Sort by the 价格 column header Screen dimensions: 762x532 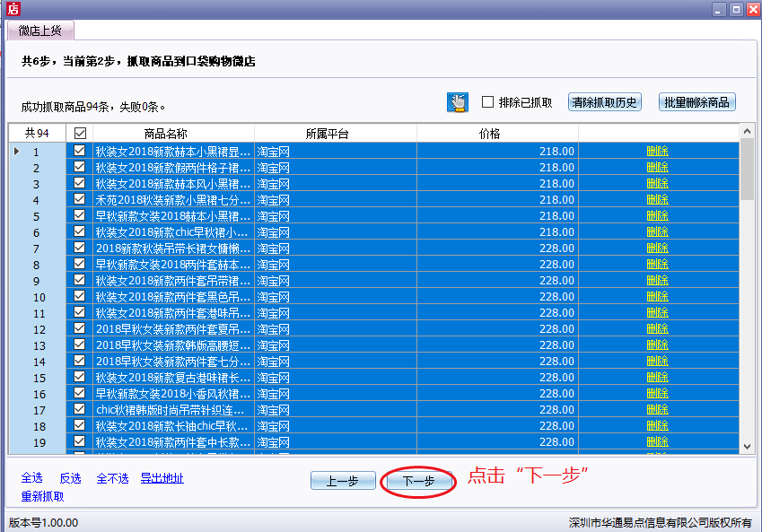click(489, 134)
